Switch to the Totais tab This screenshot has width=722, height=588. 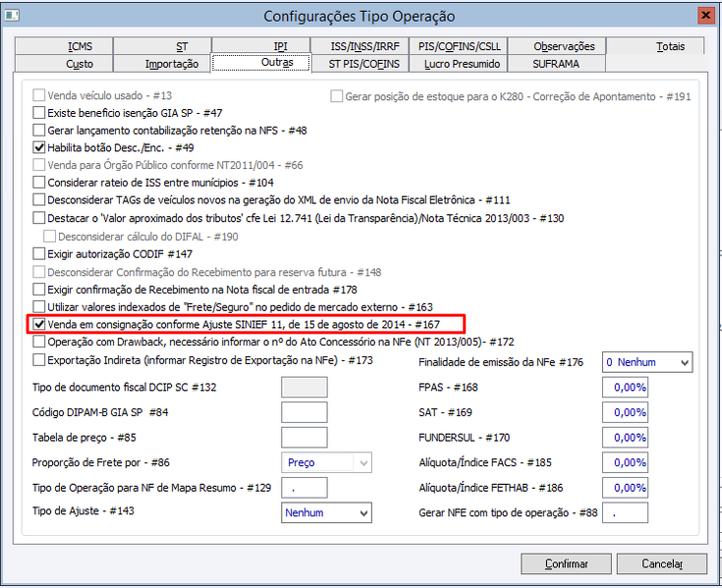655,46
